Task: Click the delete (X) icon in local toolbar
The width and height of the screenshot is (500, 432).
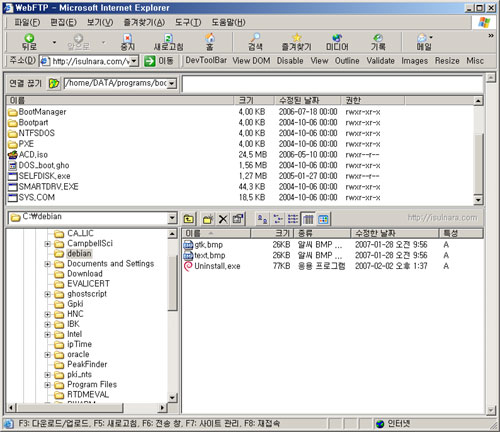Action: click(x=223, y=219)
